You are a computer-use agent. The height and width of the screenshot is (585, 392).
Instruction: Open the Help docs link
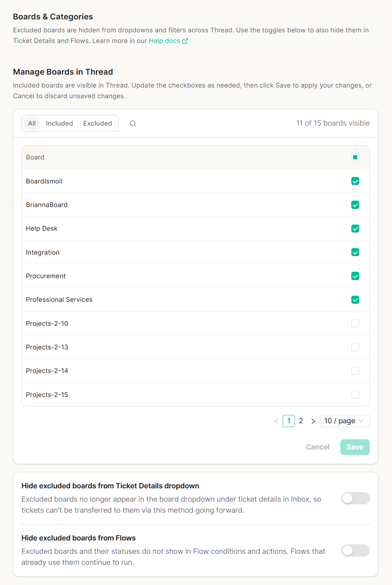[x=168, y=41]
